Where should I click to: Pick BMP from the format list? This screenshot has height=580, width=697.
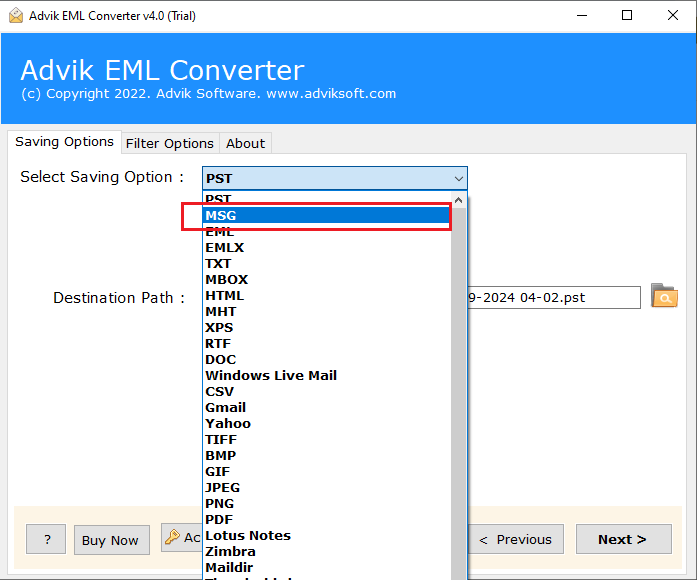coord(327,456)
